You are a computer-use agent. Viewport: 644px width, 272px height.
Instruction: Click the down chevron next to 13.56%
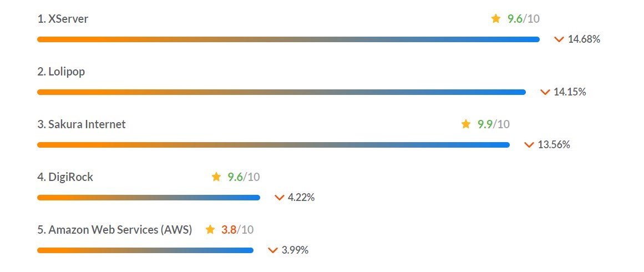[529, 145]
